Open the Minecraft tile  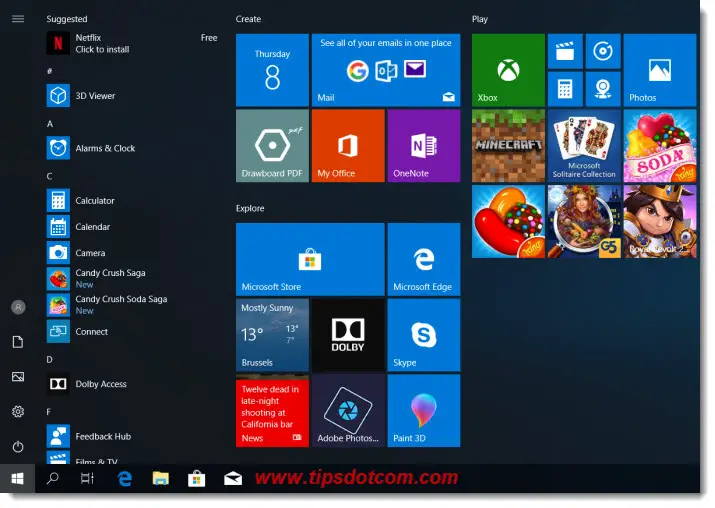pos(508,146)
